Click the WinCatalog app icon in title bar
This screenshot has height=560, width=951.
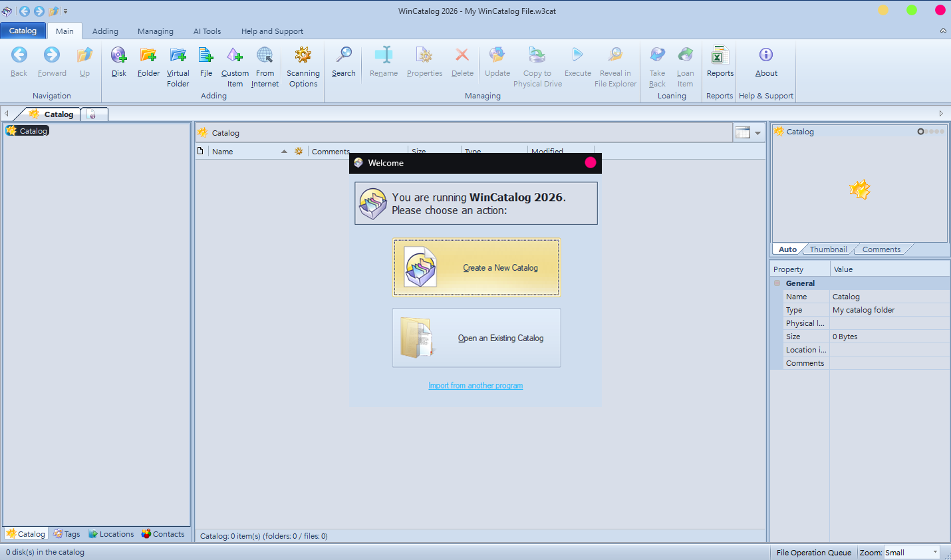[7, 11]
